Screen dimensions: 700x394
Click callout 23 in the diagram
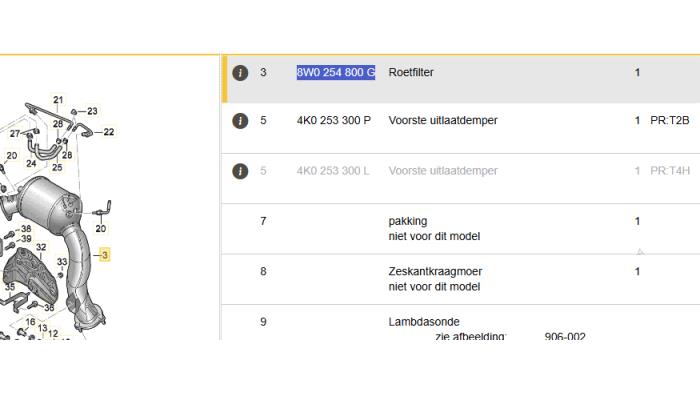click(92, 111)
